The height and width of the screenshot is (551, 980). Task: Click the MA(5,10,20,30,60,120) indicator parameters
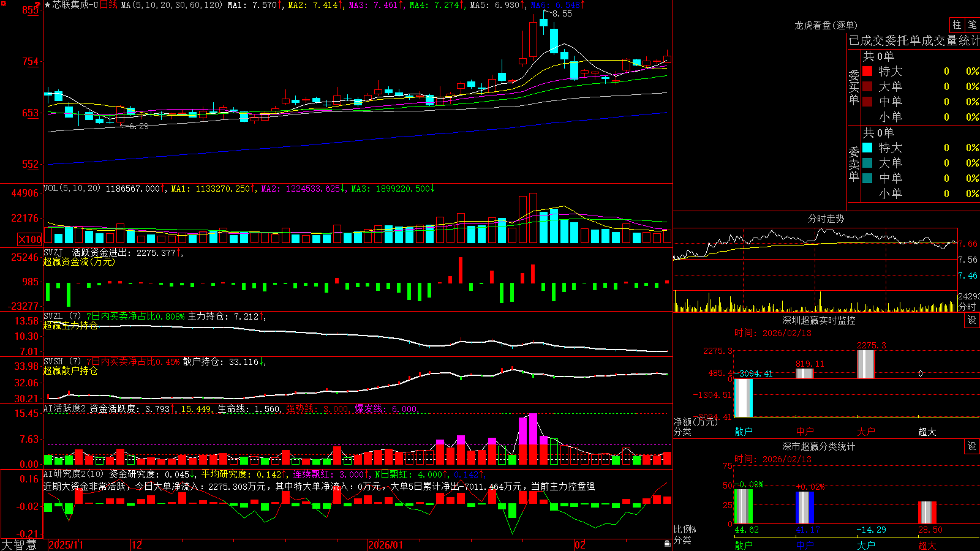tap(171, 5)
